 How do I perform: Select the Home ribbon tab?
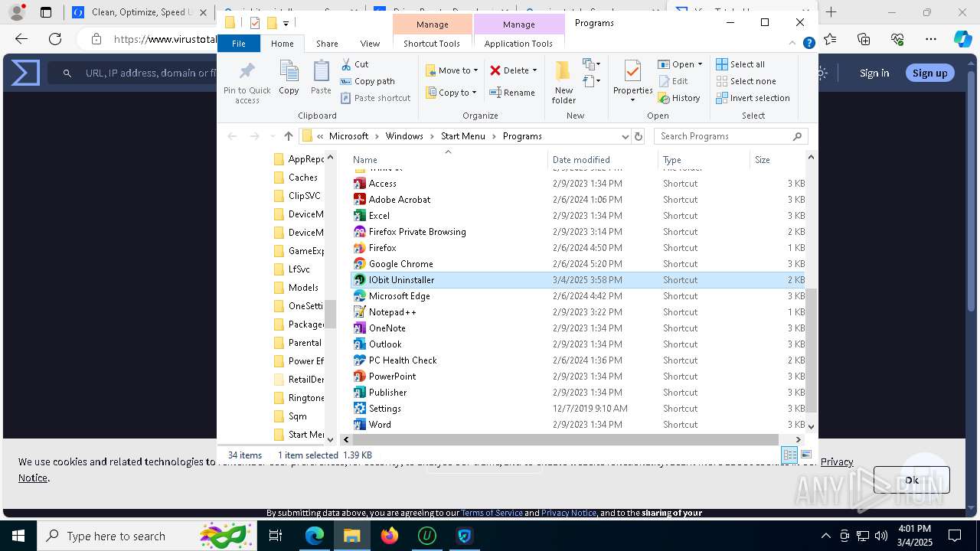tap(282, 44)
